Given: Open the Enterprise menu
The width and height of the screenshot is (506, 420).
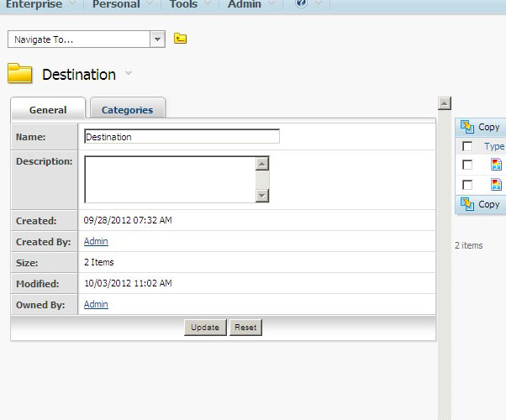Looking at the screenshot, I should [34, 4].
